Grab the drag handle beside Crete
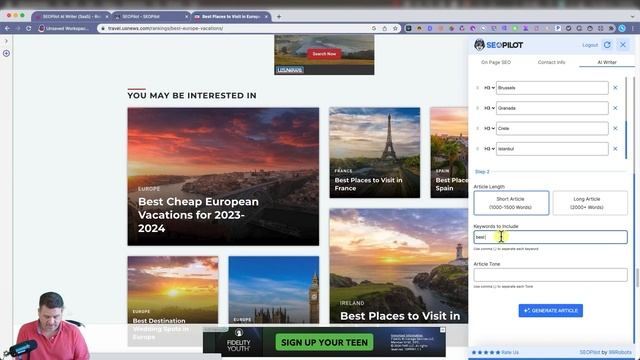The image size is (640, 360). (x=478, y=129)
